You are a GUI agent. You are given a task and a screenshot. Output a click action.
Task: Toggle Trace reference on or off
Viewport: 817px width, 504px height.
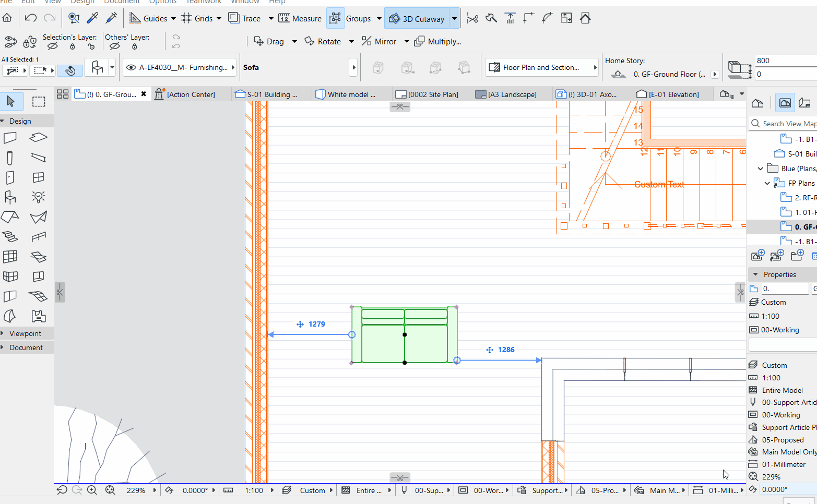(245, 18)
